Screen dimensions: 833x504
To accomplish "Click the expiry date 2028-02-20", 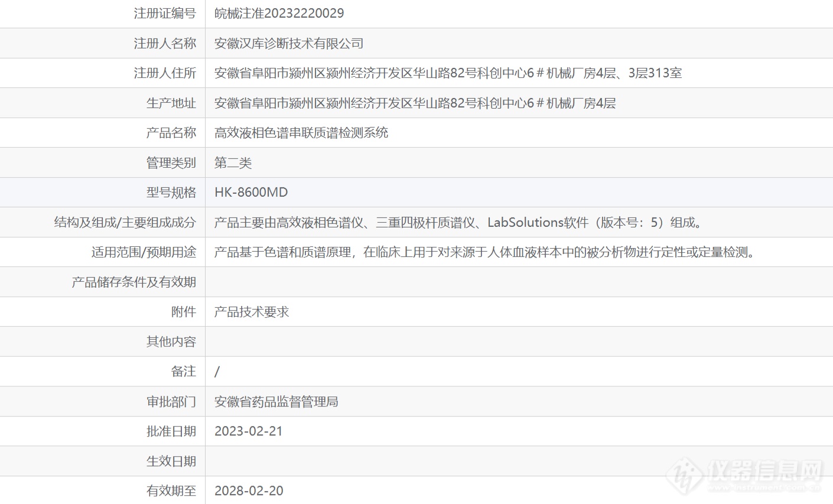I will 249,490.
